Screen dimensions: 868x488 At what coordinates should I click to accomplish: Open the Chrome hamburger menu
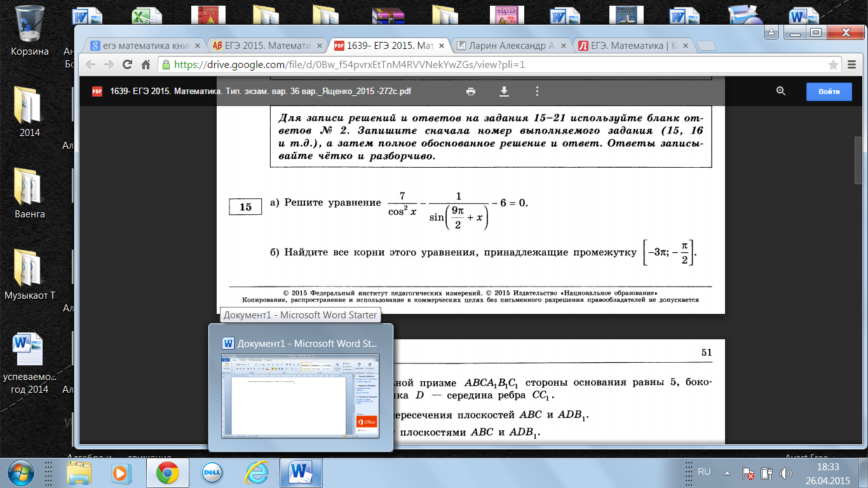click(853, 64)
